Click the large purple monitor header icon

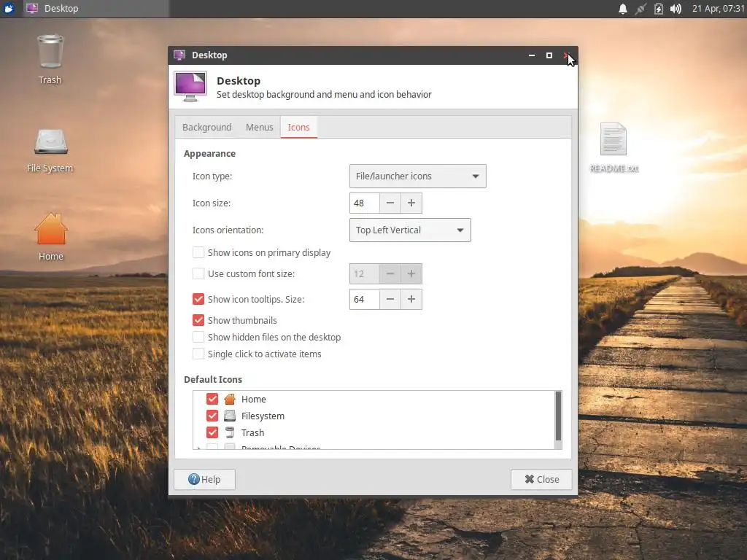[x=190, y=86]
